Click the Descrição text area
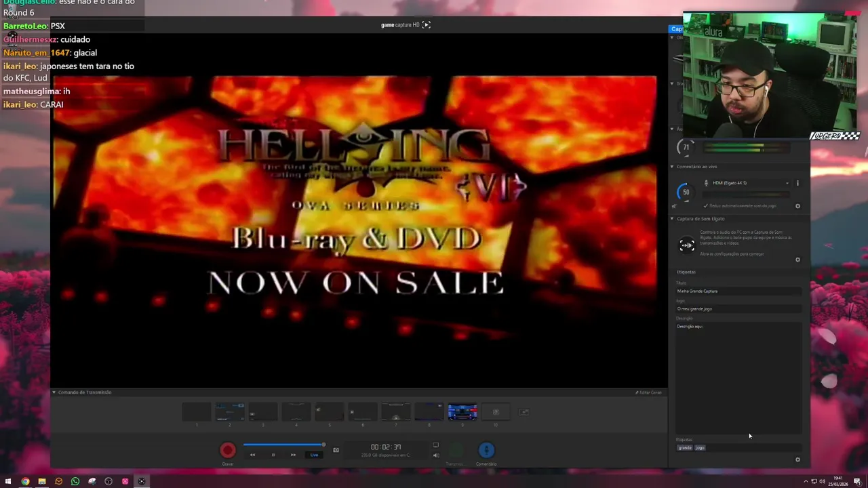 738,378
